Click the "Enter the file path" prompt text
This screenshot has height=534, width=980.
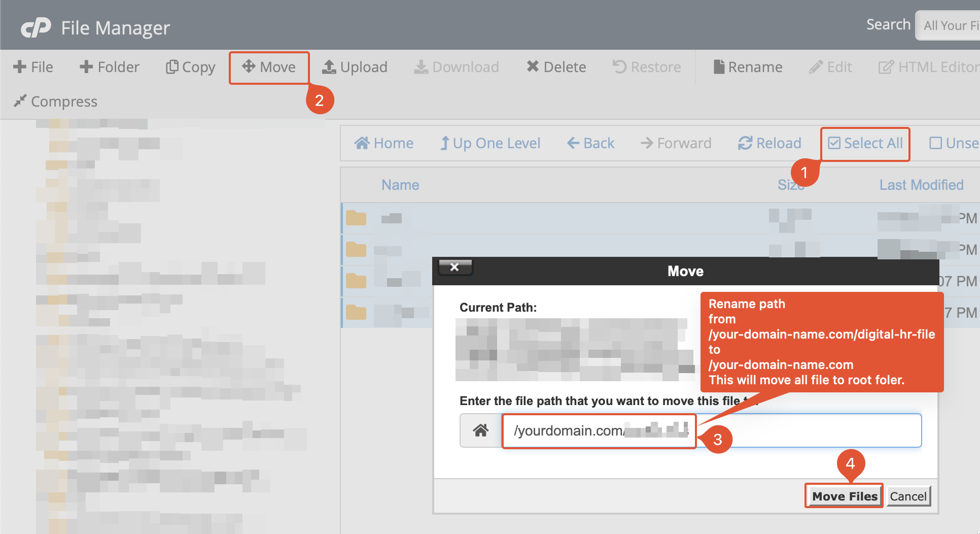(609, 401)
